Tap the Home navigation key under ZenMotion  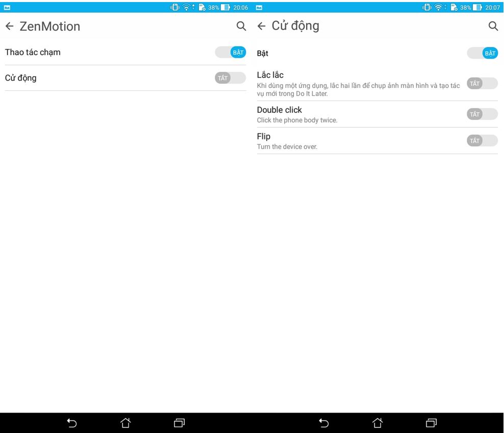pyautogui.click(x=125, y=423)
